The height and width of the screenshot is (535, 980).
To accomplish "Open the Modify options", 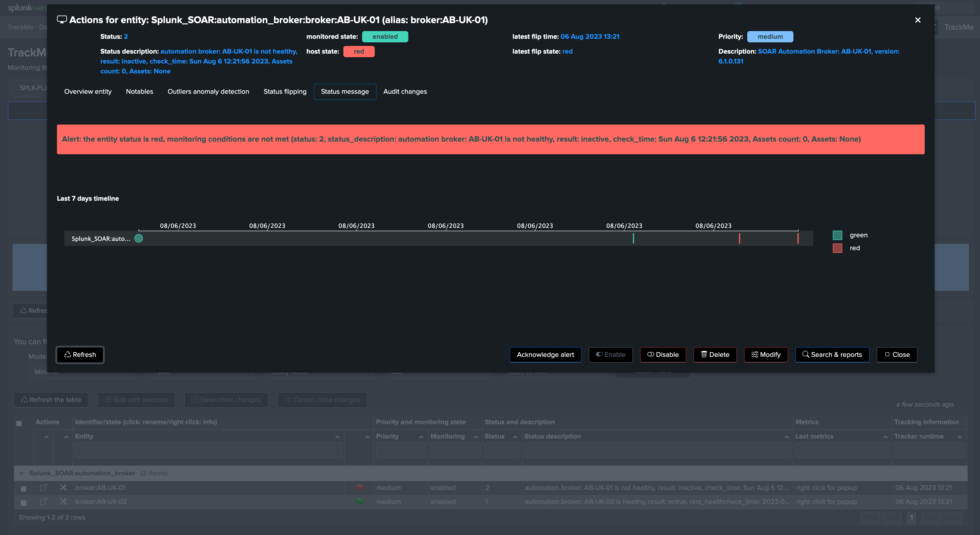I will tap(766, 355).
